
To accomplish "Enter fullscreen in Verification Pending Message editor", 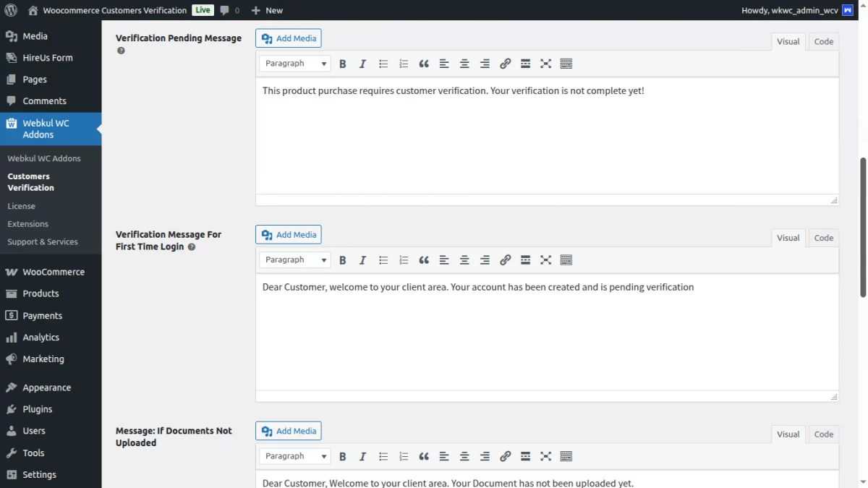I will pos(546,64).
